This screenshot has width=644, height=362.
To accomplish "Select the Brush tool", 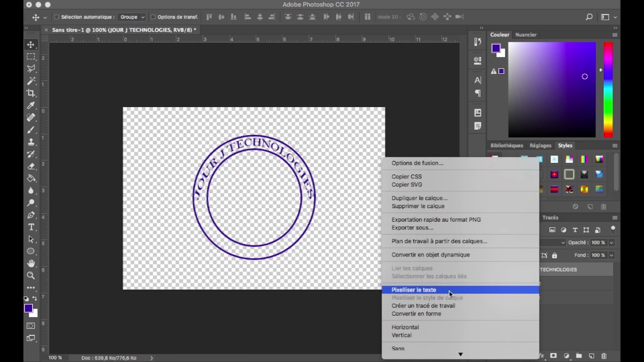I will [x=31, y=130].
